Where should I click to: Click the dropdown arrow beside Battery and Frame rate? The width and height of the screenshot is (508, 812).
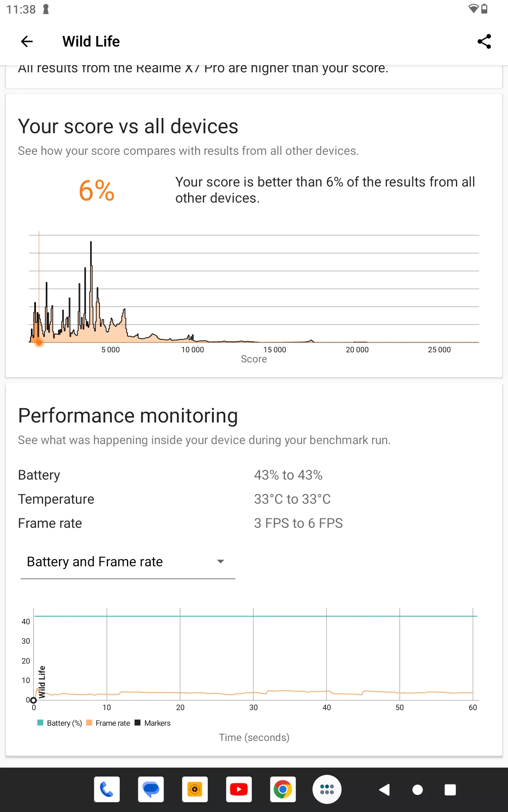pyautogui.click(x=220, y=562)
